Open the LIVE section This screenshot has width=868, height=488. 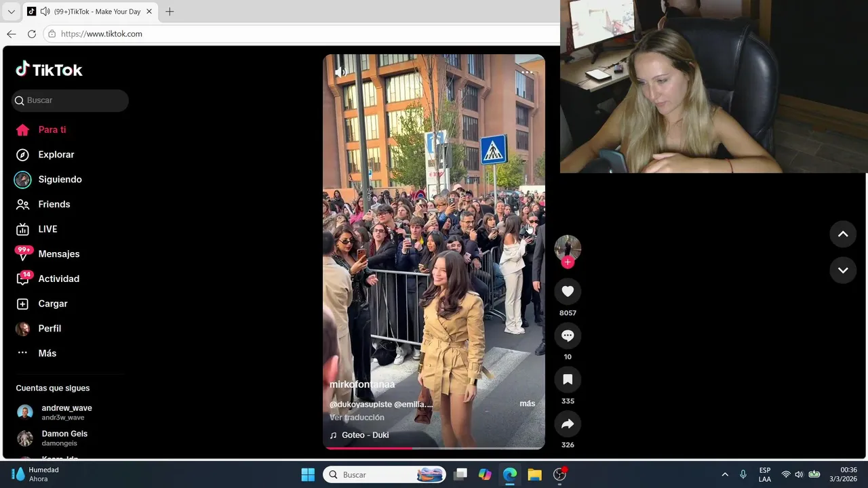click(37, 229)
